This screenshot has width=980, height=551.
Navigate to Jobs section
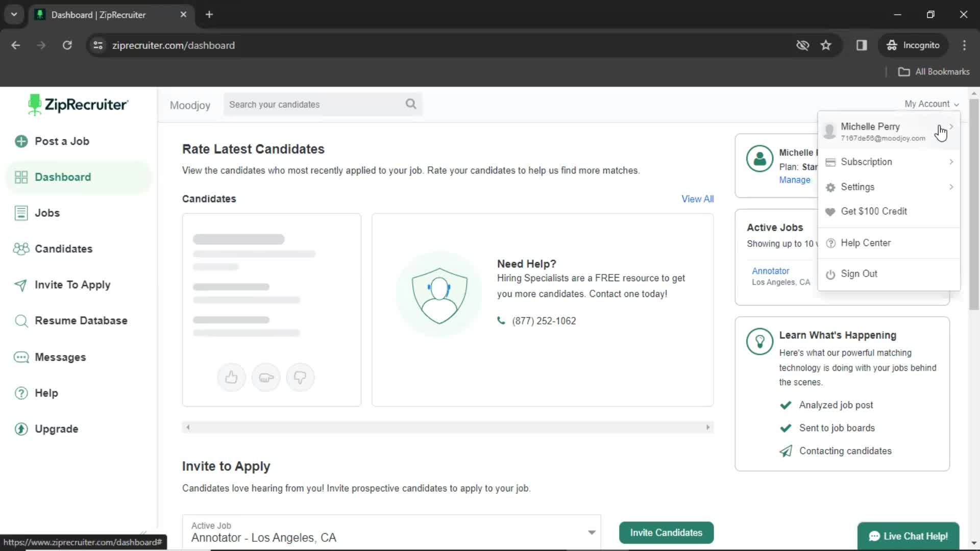[48, 213]
